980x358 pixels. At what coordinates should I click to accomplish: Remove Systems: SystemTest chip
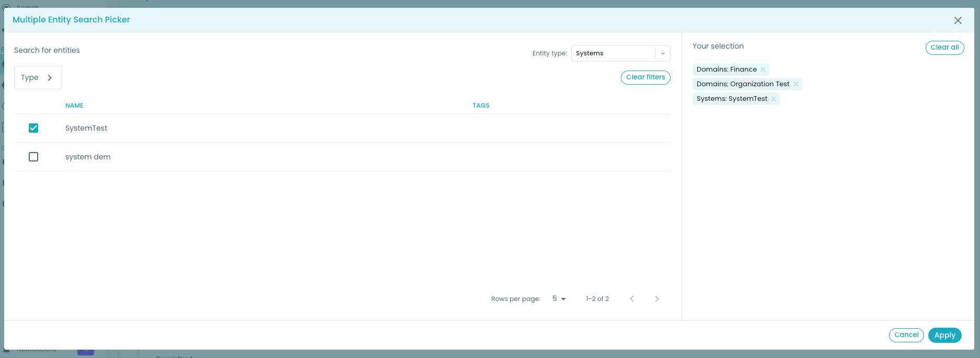[774, 99]
